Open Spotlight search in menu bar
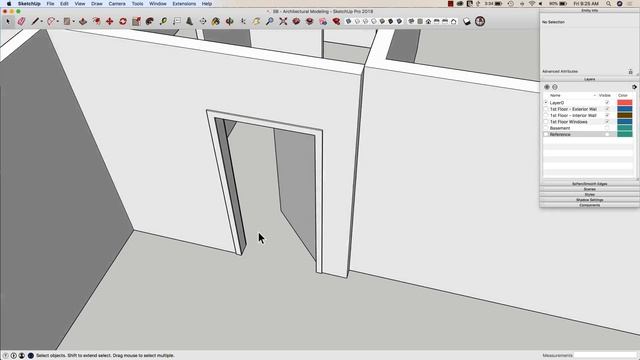 pos(608,4)
